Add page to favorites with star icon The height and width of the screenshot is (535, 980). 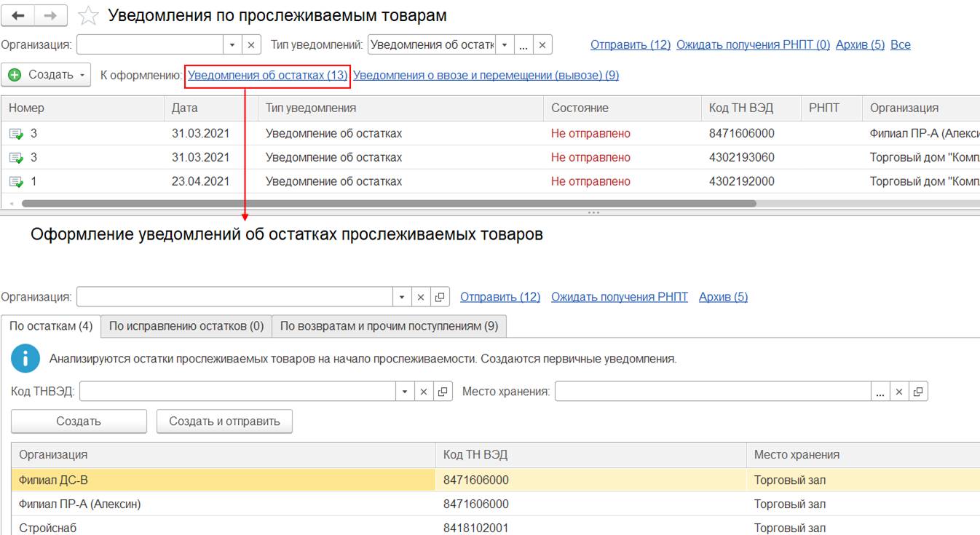pyautogui.click(x=88, y=16)
